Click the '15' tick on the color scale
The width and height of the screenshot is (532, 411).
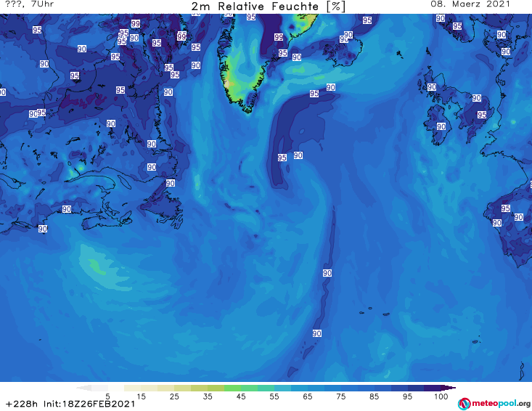click(x=141, y=396)
